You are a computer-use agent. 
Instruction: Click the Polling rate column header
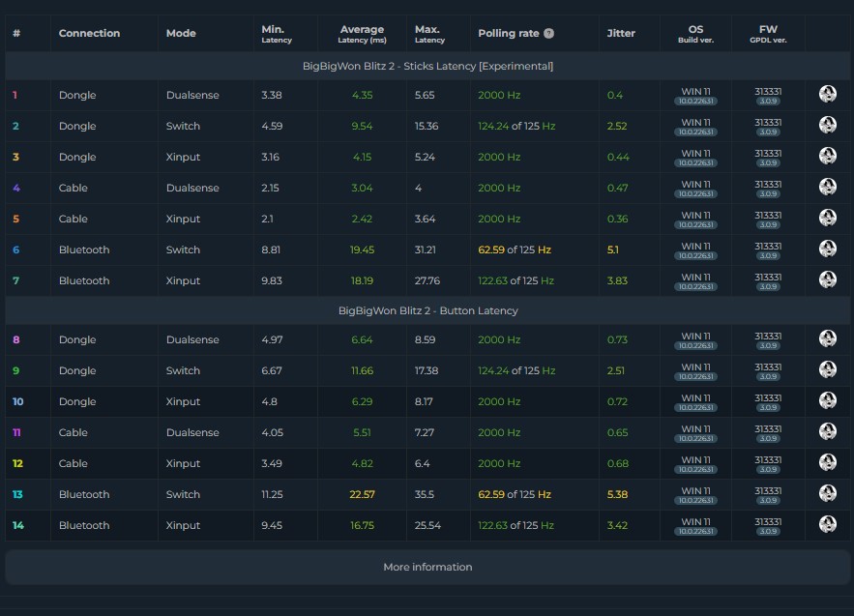(x=509, y=33)
